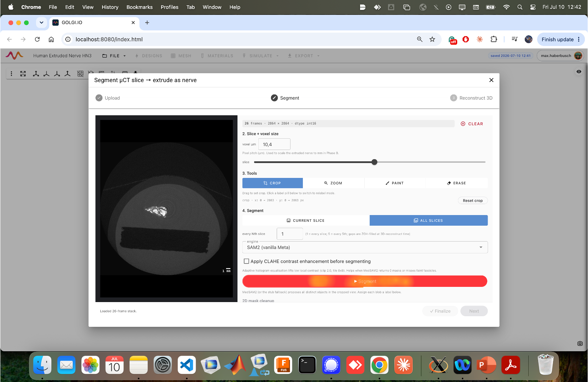Click the Next button

pyautogui.click(x=474, y=311)
